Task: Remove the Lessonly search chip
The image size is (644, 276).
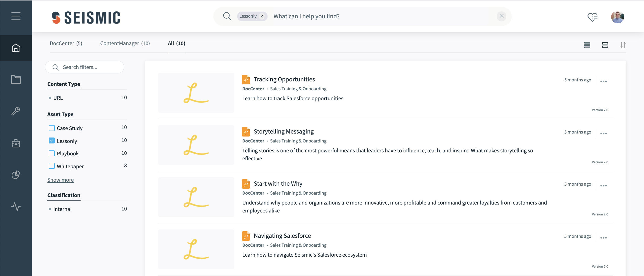Action: click(262, 16)
